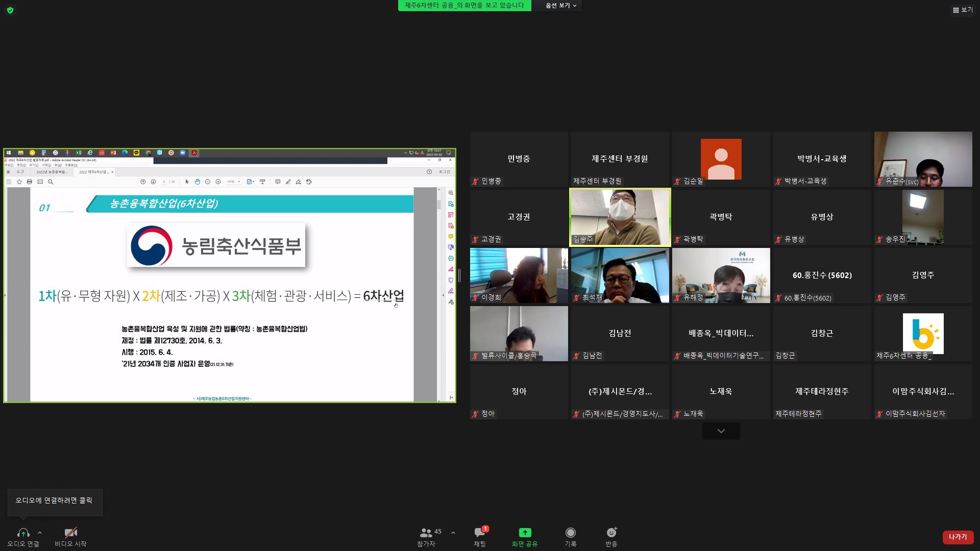Click the green screen sharing notification banner
Screen dimensions: 980x551
point(464,6)
